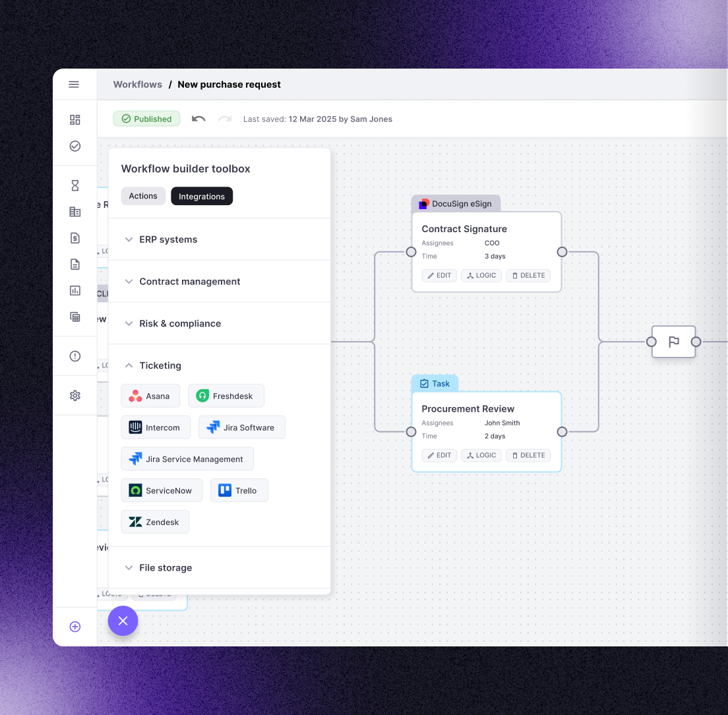Image resolution: width=728 pixels, height=715 pixels.
Task: Open the dollar document invoice icon
Action: click(75, 238)
